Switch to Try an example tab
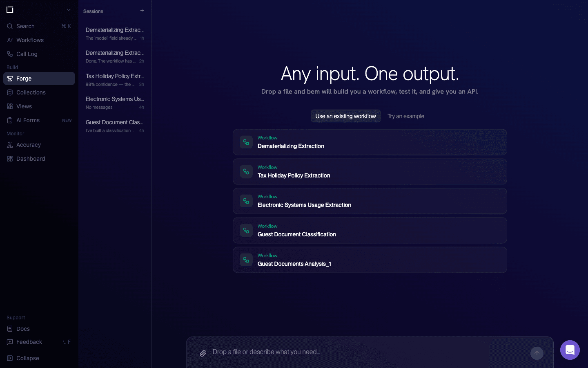The width and height of the screenshot is (588, 368). (x=405, y=116)
